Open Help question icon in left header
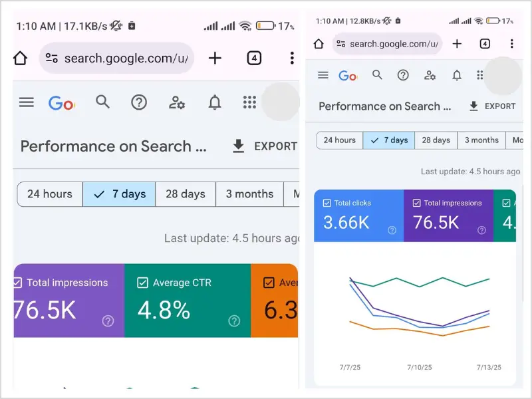This screenshot has width=532, height=399. pos(139,102)
